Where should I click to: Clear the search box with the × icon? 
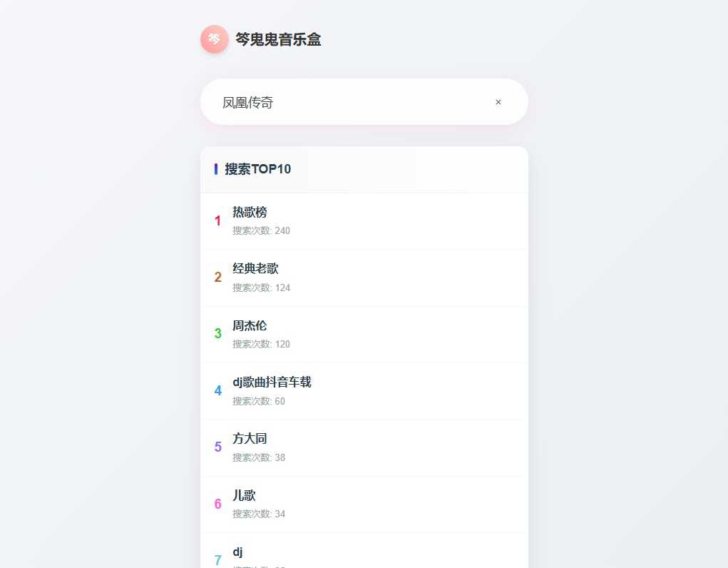point(498,102)
